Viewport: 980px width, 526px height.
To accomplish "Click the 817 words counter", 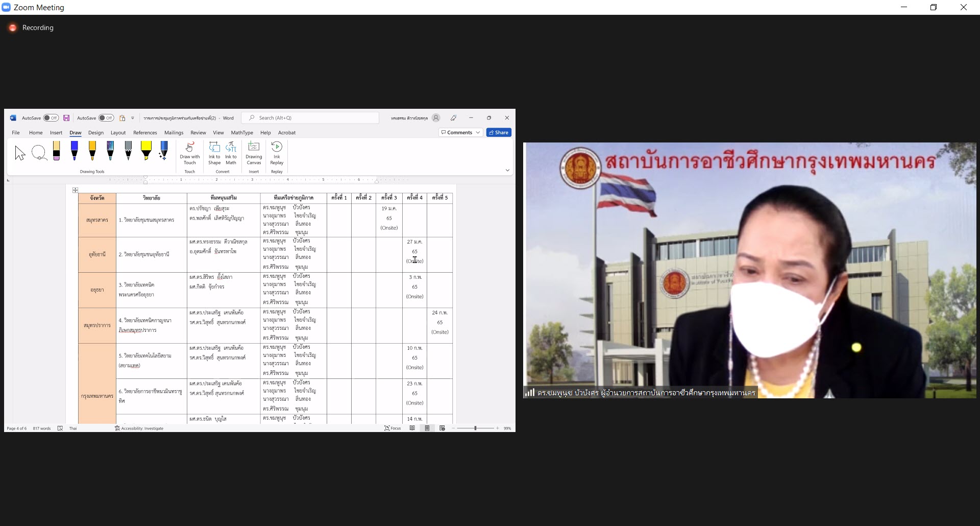I will click(42, 428).
